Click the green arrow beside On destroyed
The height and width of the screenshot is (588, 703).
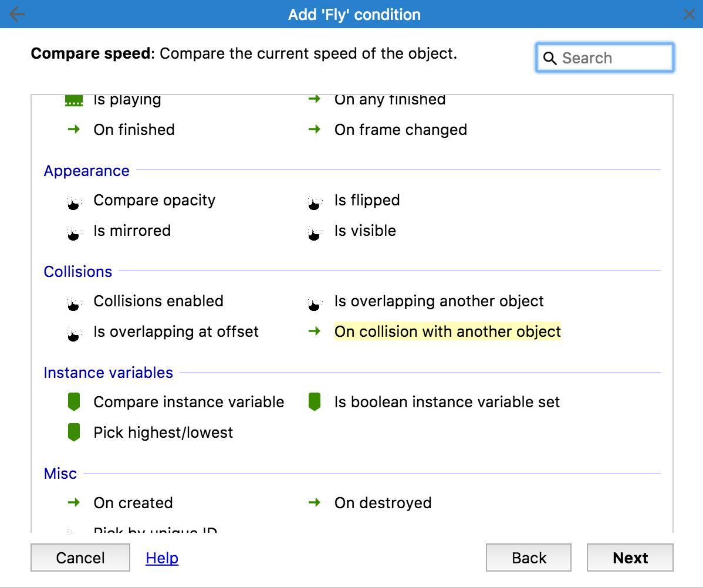315,503
